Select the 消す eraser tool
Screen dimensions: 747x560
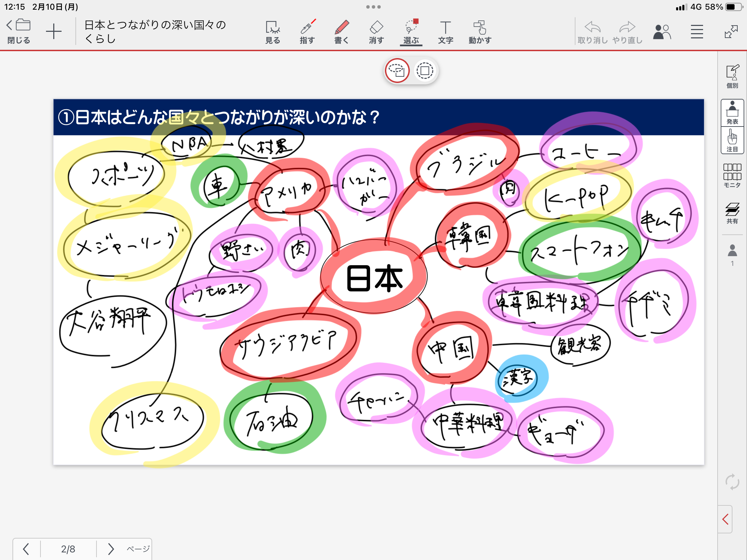click(x=376, y=32)
